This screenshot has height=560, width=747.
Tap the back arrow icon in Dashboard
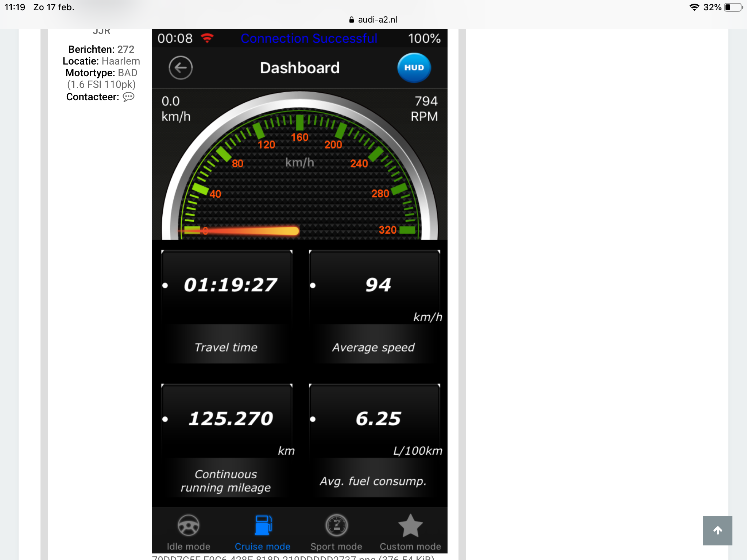(181, 68)
